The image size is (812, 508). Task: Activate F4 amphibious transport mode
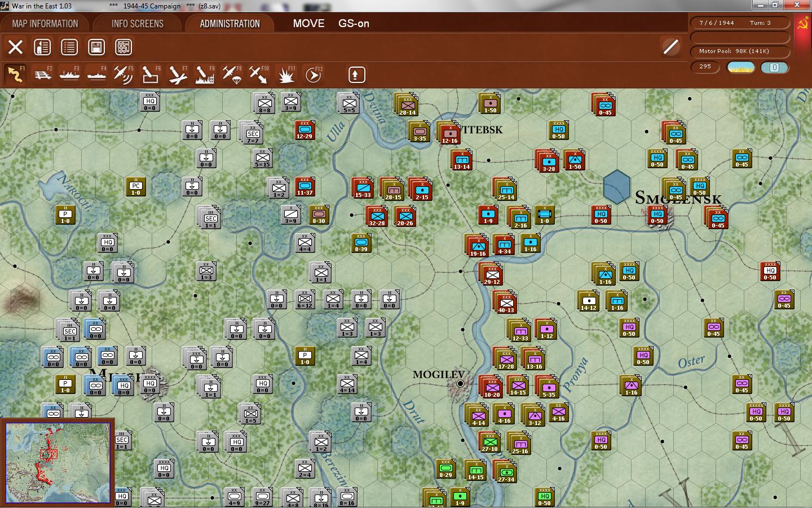click(96, 75)
